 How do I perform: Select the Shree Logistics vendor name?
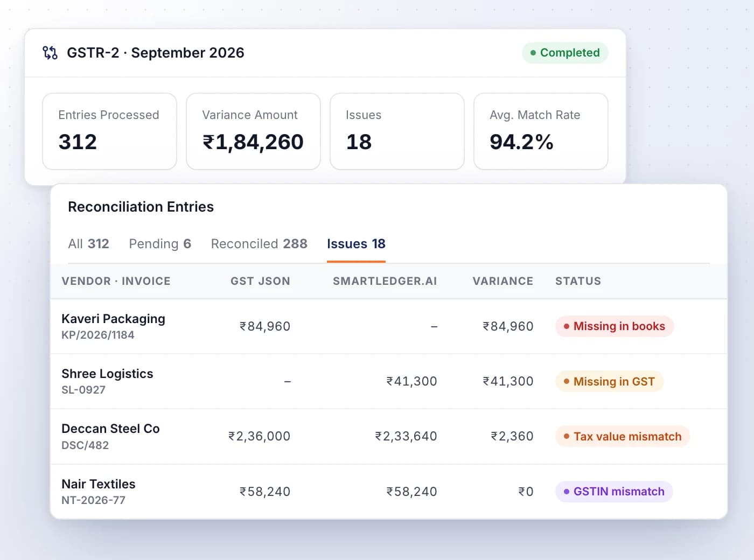pyautogui.click(x=107, y=374)
